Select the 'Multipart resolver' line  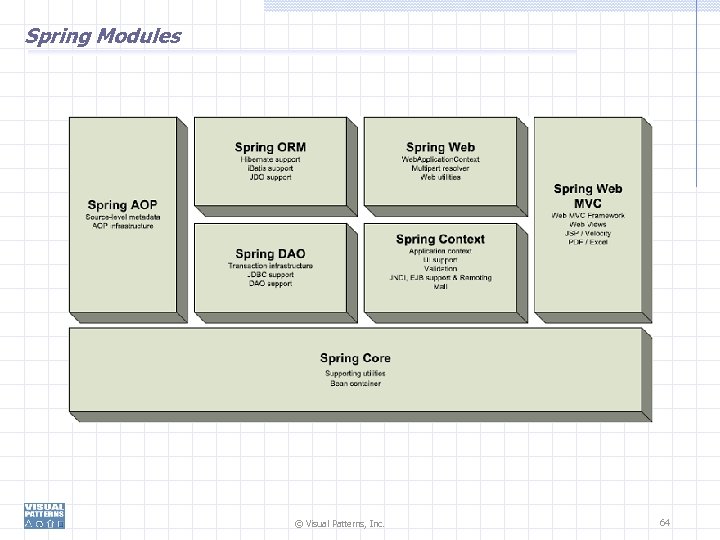440,169
